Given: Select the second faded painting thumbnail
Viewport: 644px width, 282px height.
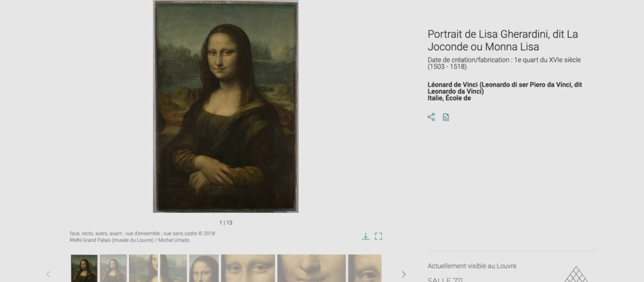Looking at the screenshot, I should click(x=113, y=268).
